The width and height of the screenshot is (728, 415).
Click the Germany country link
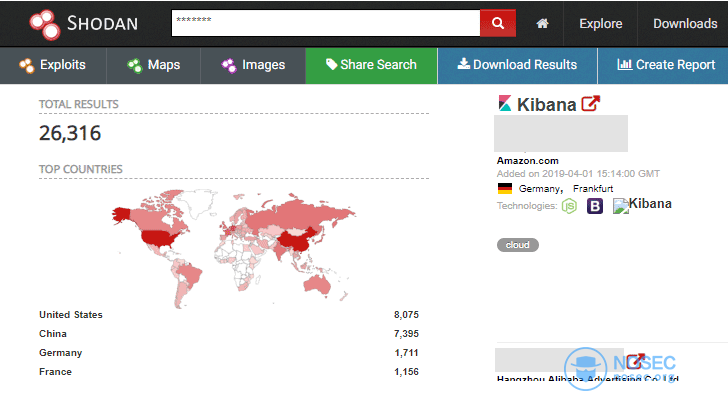pyautogui.click(x=541, y=188)
